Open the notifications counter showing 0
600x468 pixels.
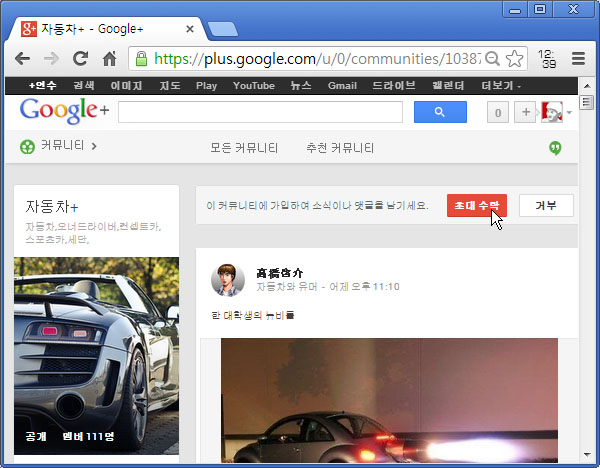coord(497,112)
